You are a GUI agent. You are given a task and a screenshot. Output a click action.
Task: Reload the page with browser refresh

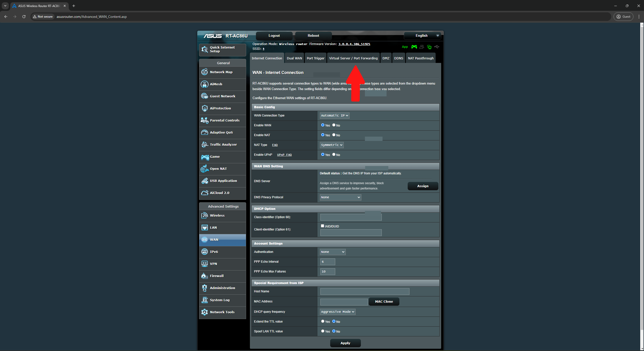pyautogui.click(x=24, y=17)
